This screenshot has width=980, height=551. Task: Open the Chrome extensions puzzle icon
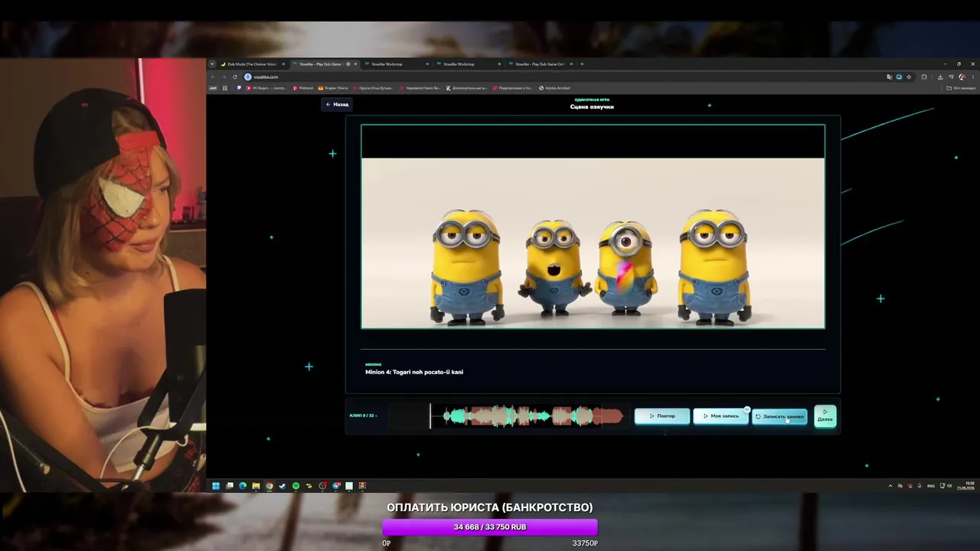[x=924, y=77]
